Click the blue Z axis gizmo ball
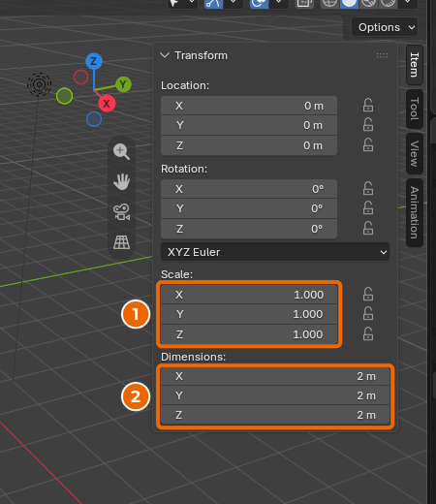 coord(94,61)
